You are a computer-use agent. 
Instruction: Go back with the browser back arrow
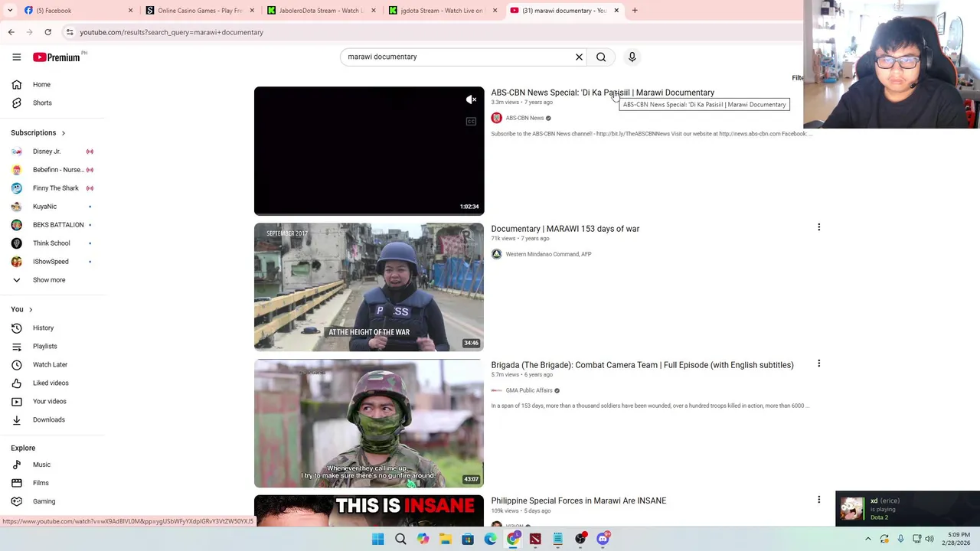click(x=11, y=32)
